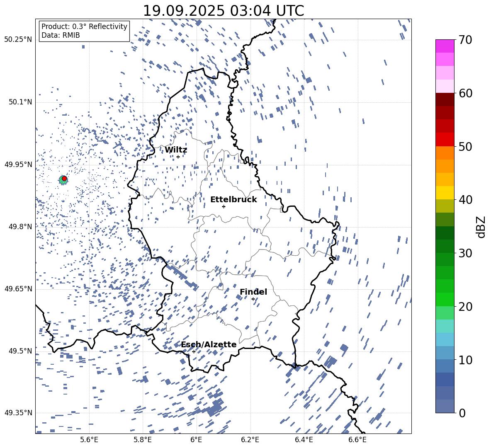This screenshot has height=448, width=491.
Task: Click the 50.25°N latitude label
Action: pyautogui.click(x=18, y=40)
